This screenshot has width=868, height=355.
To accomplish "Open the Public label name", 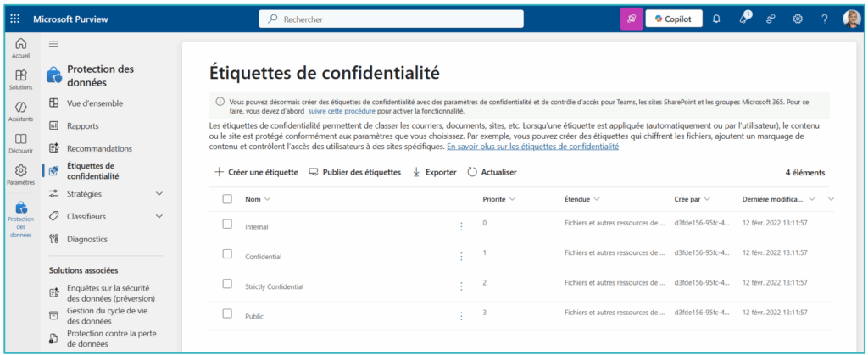I will (x=254, y=316).
